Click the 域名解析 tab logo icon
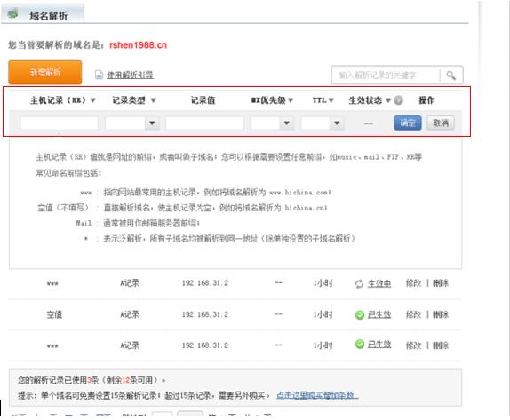The height and width of the screenshot is (420, 510). [13, 14]
